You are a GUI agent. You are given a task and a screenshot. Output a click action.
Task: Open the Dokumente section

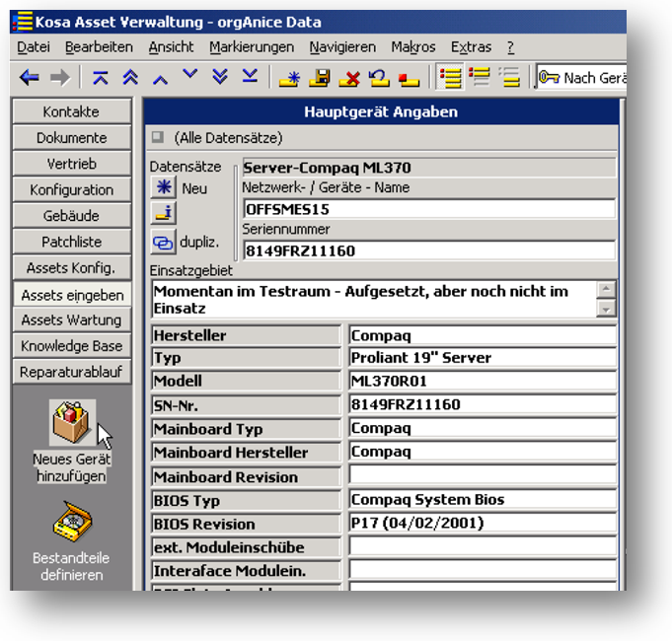pyautogui.click(x=72, y=137)
